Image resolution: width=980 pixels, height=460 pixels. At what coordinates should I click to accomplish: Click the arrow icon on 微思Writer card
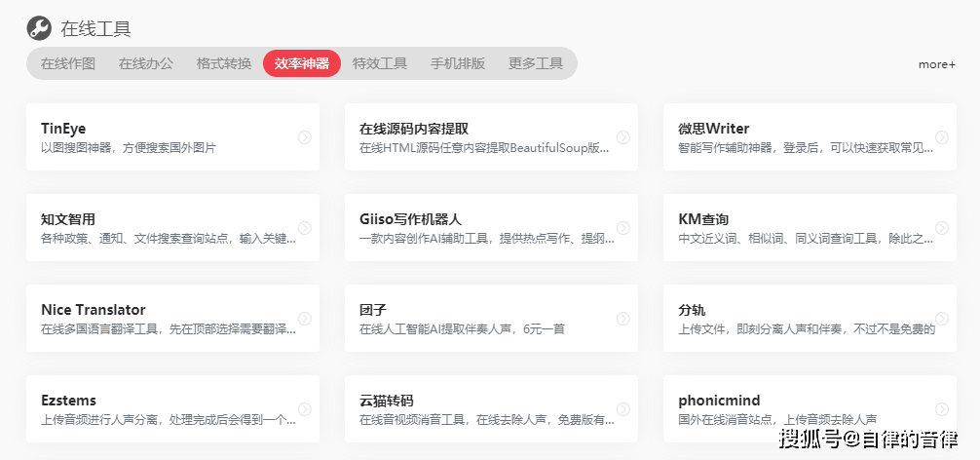[x=942, y=137]
